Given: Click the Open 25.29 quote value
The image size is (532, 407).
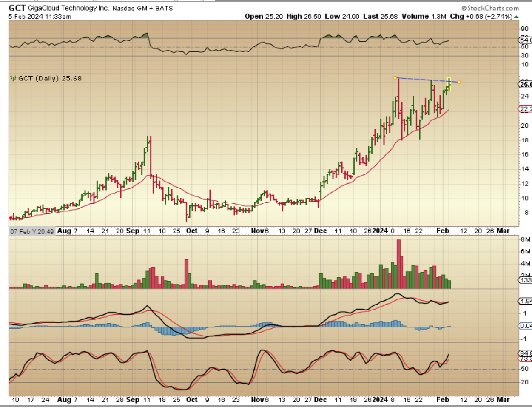Looking at the screenshot, I should (265, 16).
